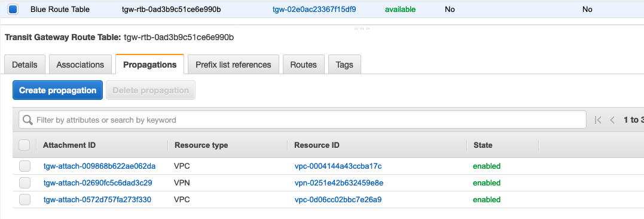This screenshot has width=644, height=219.
Task: Click the search magnifier icon in filter box
Action: point(28,120)
